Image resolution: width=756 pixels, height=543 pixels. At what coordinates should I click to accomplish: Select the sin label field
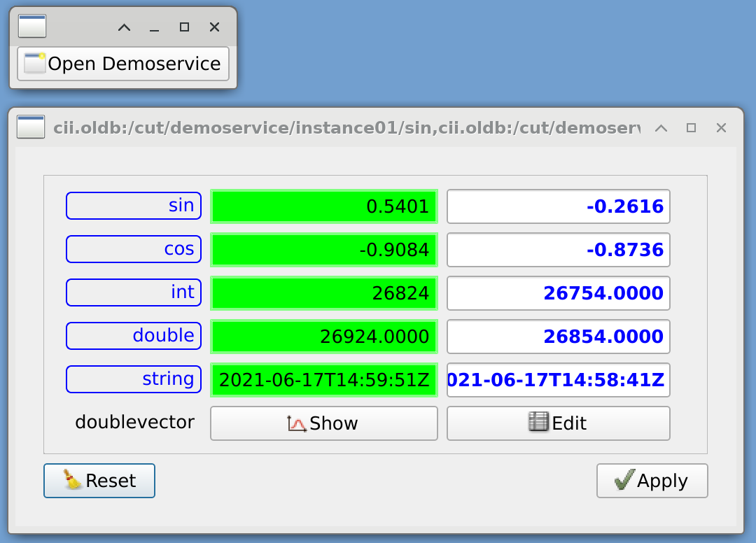point(134,206)
